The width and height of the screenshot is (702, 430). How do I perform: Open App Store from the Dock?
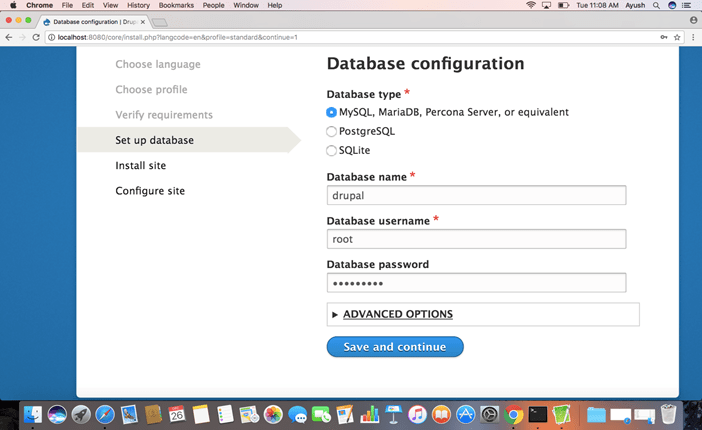tap(466, 415)
